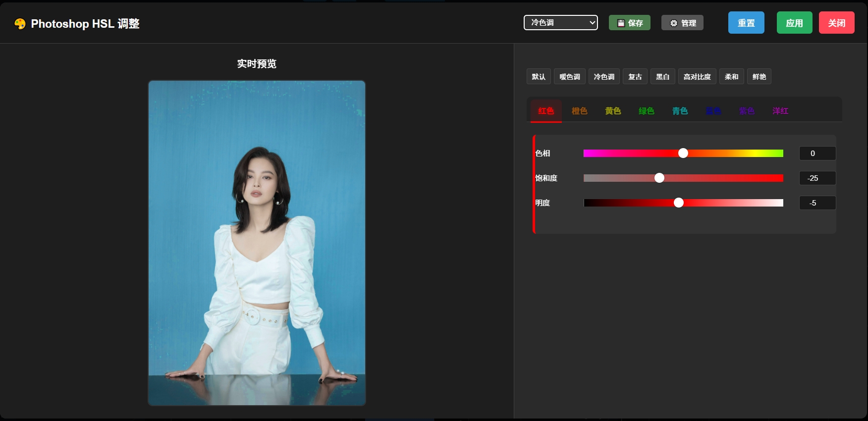
Task: Select the 暖色调 preset chip
Action: (570, 77)
